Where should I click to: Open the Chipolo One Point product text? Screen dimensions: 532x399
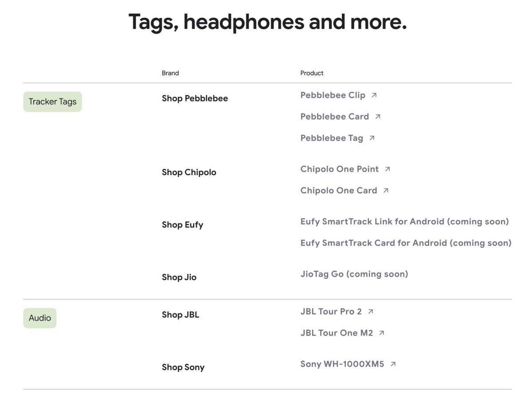pos(339,169)
